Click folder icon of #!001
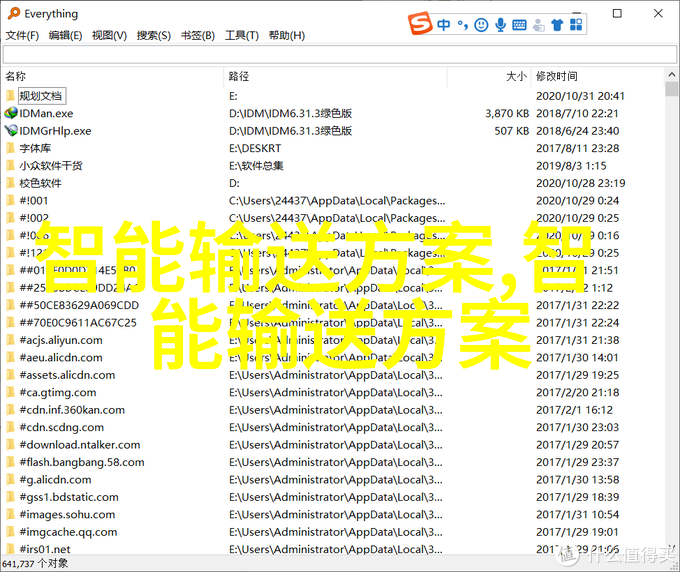 pyautogui.click(x=11, y=200)
